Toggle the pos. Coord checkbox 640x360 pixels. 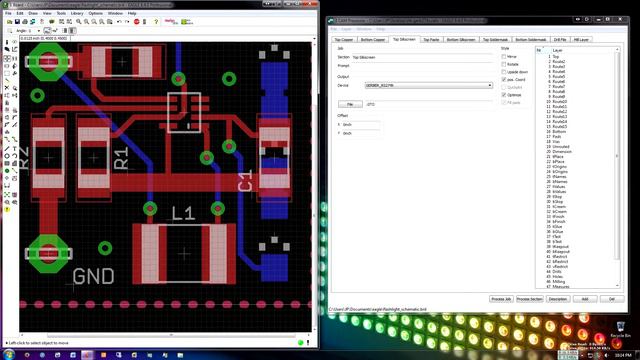[x=504, y=80]
